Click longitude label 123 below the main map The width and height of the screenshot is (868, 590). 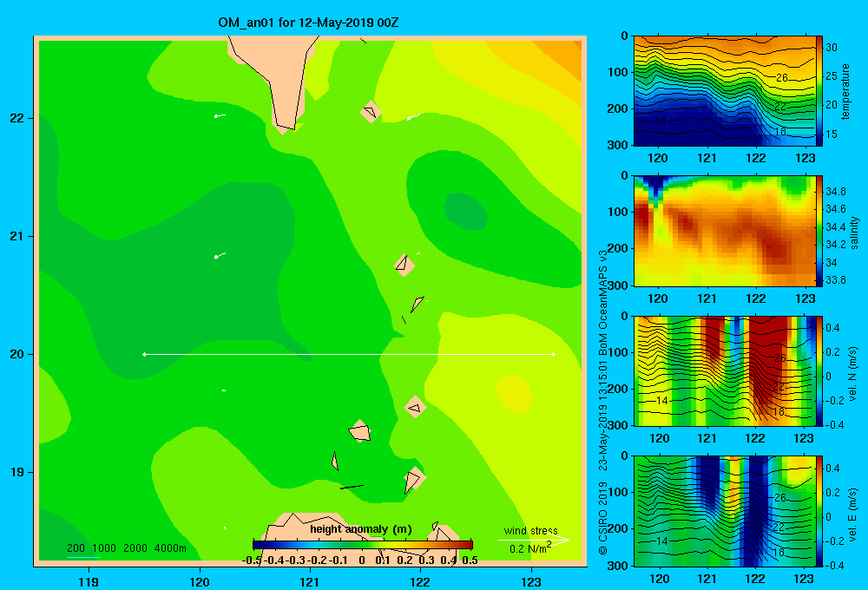coord(531,581)
